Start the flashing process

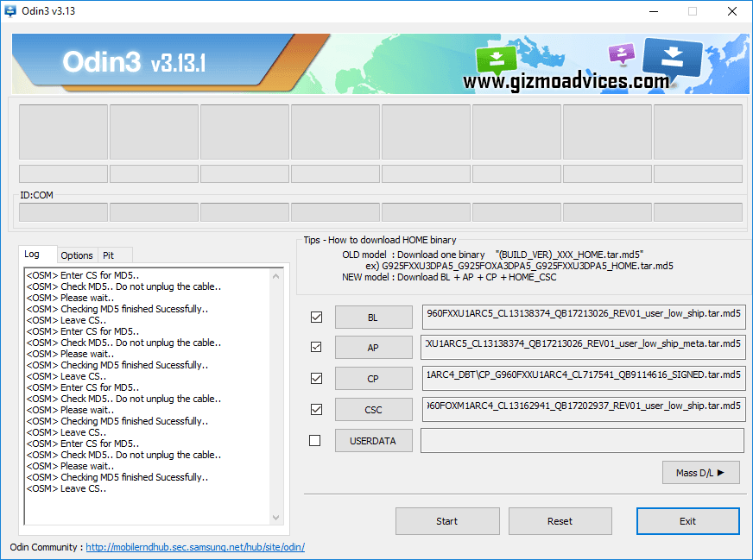[x=447, y=521]
